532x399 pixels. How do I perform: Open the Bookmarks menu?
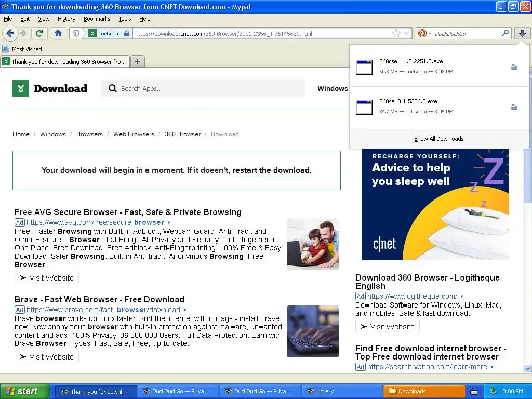(x=97, y=19)
